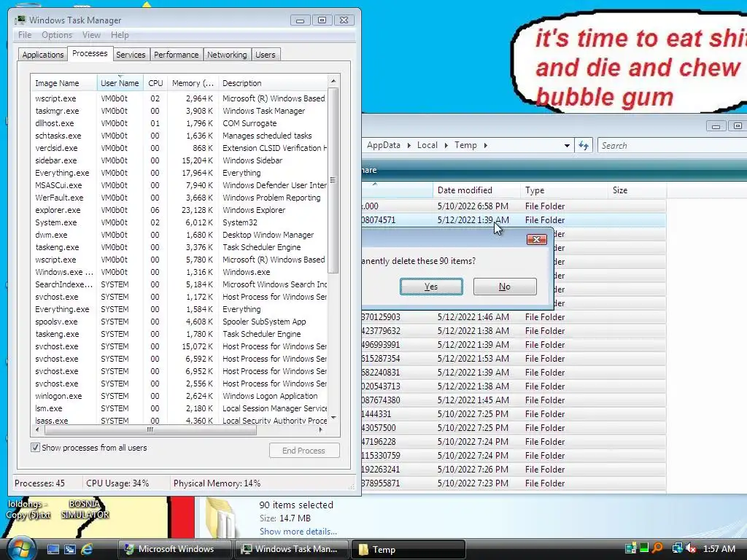747x560 pixels.
Task: Launch Internet Explorer from quick launch
Action: point(87,549)
